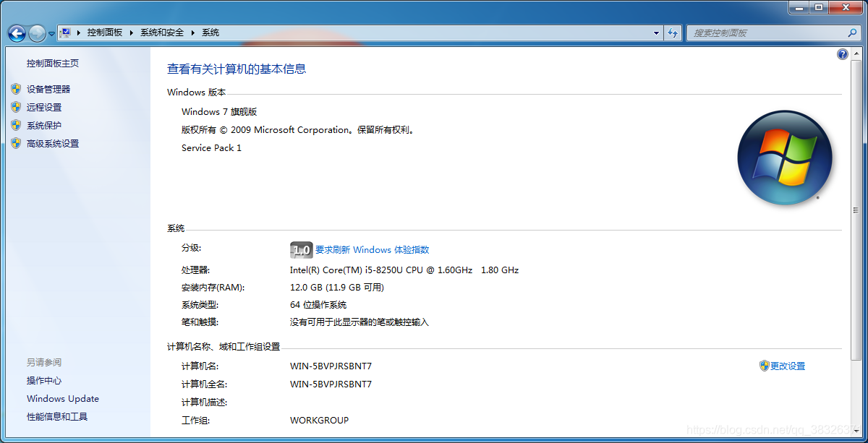Image resolution: width=868 pixels, height=443 pixels.
Task: Click the shield icon beside 系统保护
Action: point(16,125)
